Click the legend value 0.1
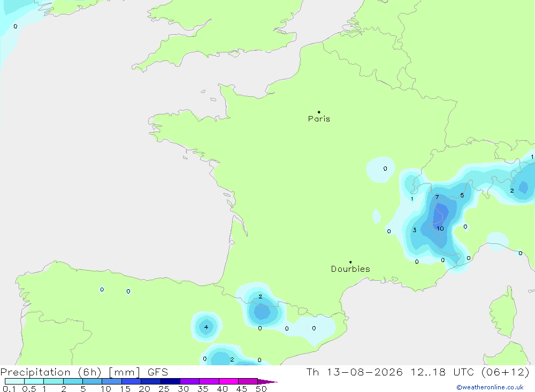This screenshot has width=535, height=392. 9,389
